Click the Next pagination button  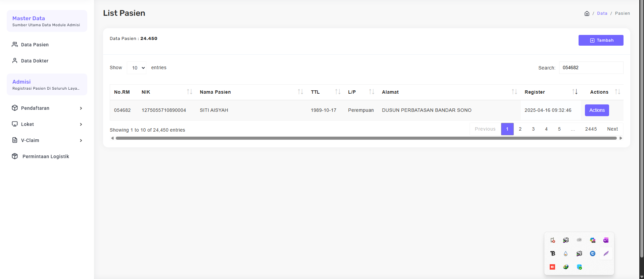(612, 129)
